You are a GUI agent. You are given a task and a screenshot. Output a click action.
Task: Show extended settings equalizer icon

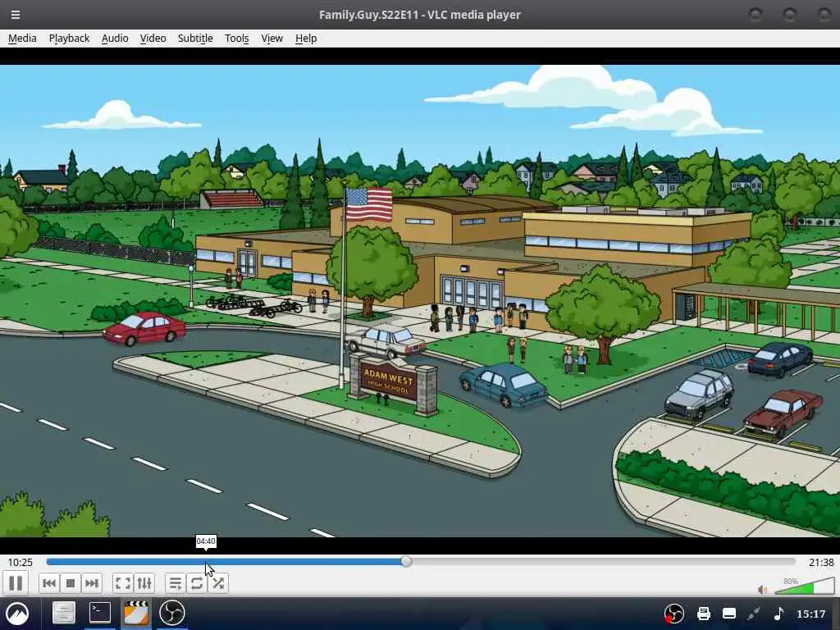coord(144,583)
